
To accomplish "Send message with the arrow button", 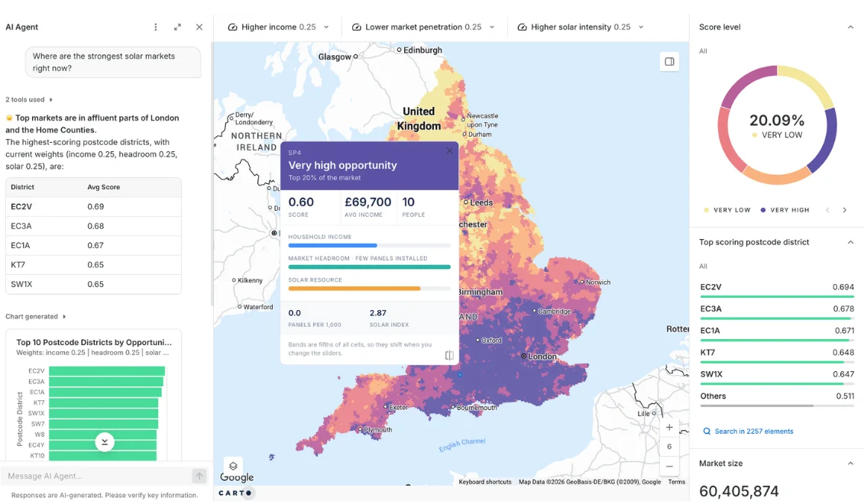I will coord(199,476).
